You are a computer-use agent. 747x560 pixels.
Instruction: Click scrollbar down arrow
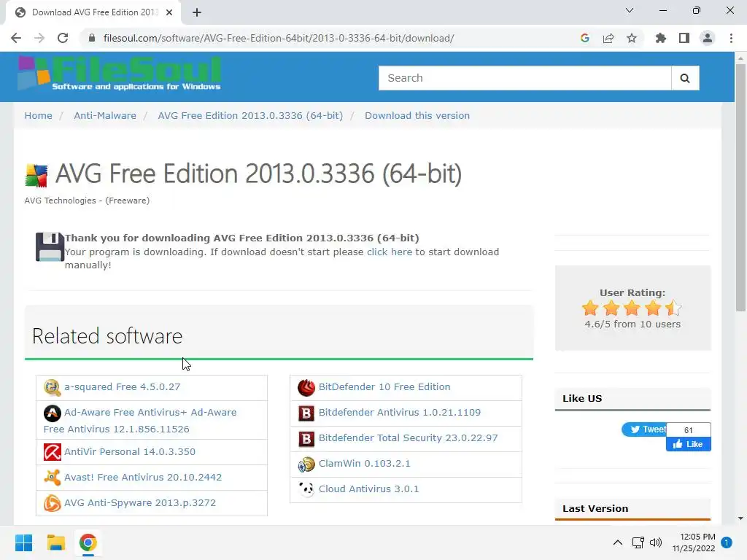coord(740,518)
